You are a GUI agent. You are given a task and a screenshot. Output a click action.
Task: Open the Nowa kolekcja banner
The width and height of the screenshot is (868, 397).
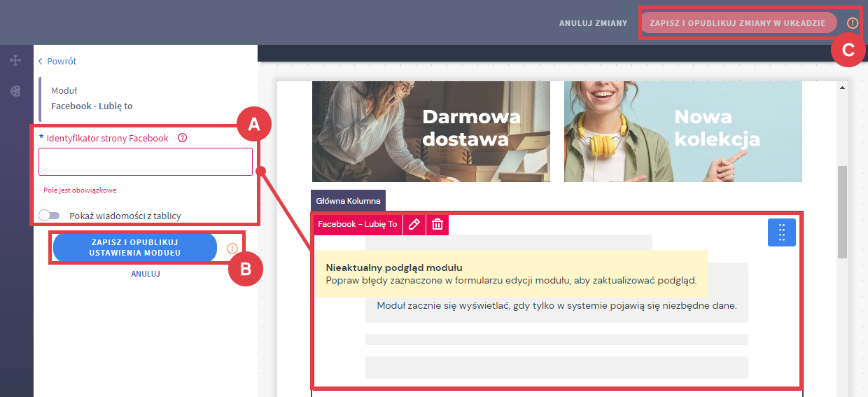(x=683, y=131)
